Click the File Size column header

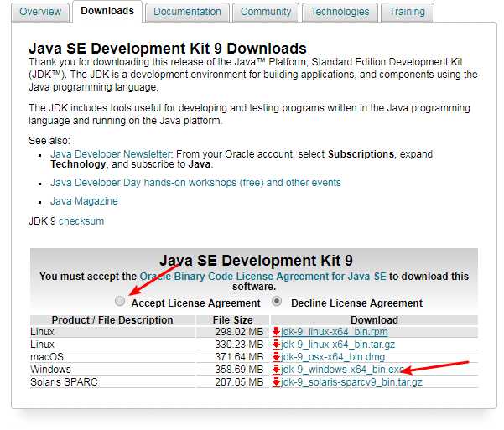click(233, 319)
